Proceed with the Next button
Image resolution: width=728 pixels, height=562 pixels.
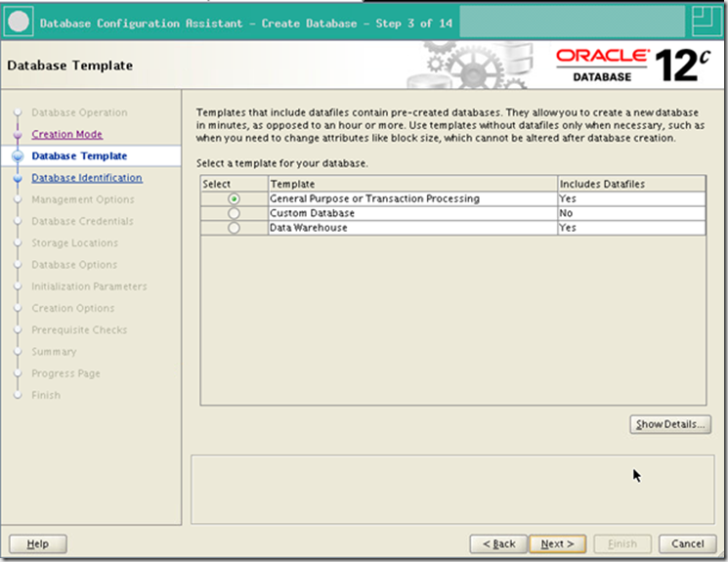557,543
